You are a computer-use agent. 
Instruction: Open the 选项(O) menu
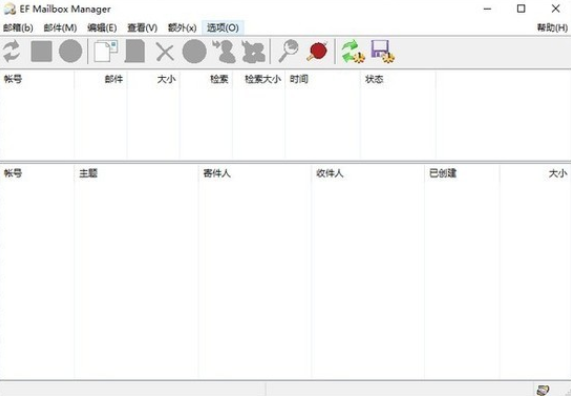223,28
